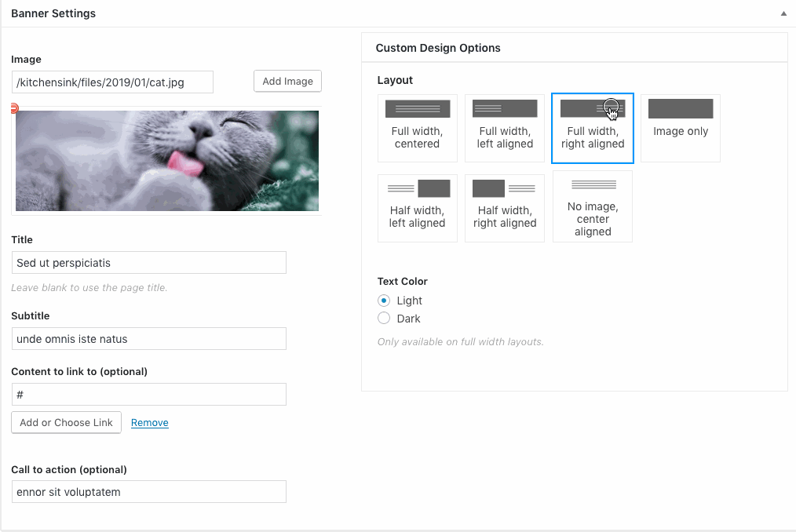Screen dimensions: 796x532
Task: Select the Image only layout option
Action: click(x=680, y=128)
